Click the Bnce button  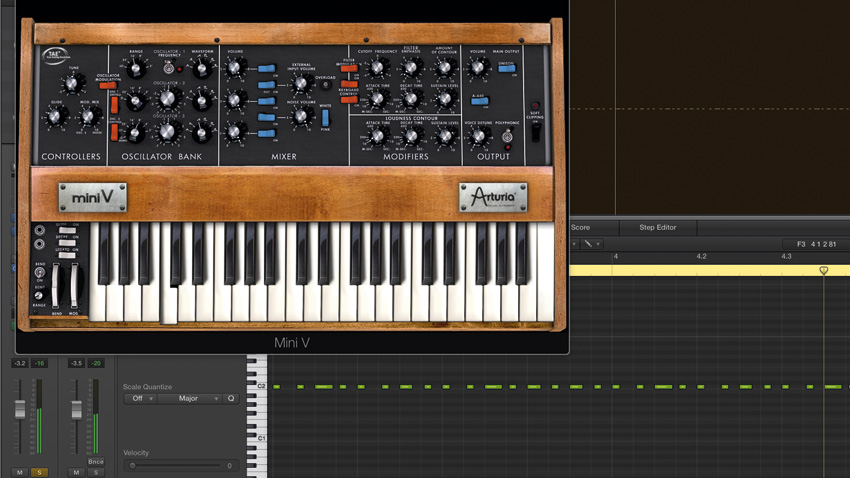point(96,462)
